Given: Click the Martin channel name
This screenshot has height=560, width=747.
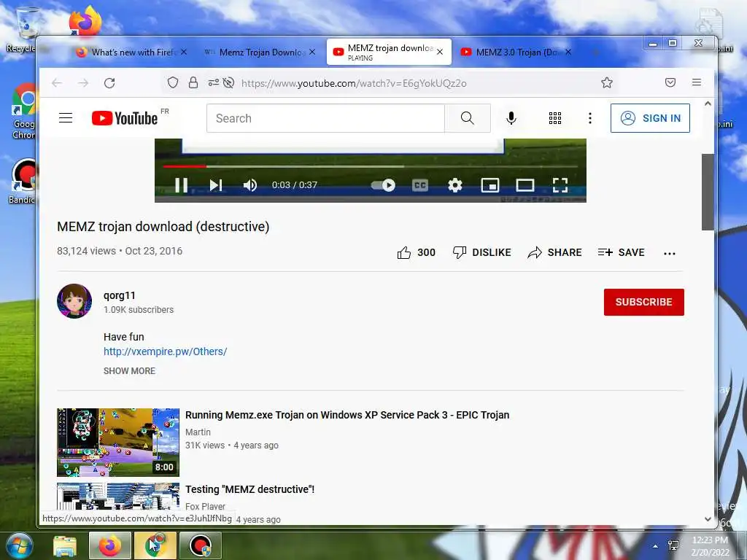Looking at the screenshot, I should [x=198, y=432].
